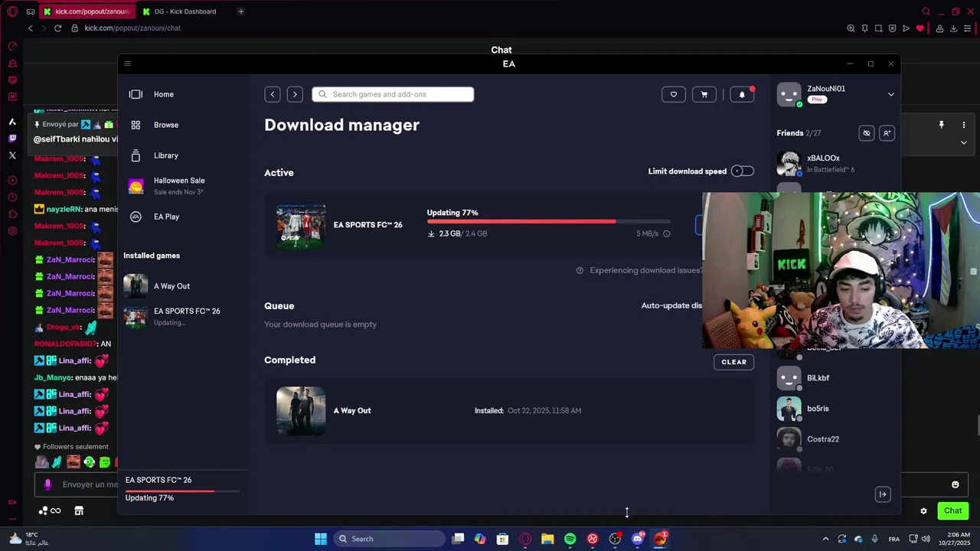Reload the Kick chat page
The height and width of the screenshot is (551, 980).
pos(57,28)
